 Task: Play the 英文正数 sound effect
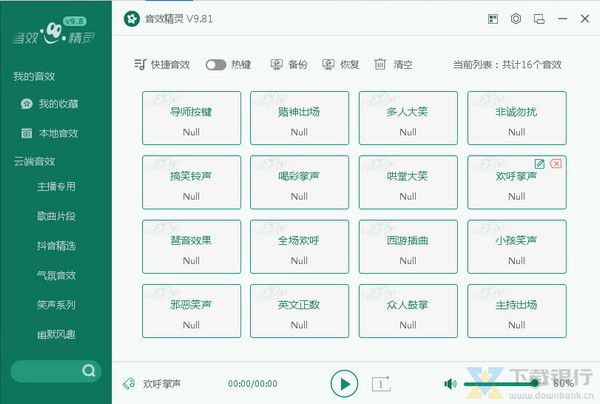[x=300, y=311]
